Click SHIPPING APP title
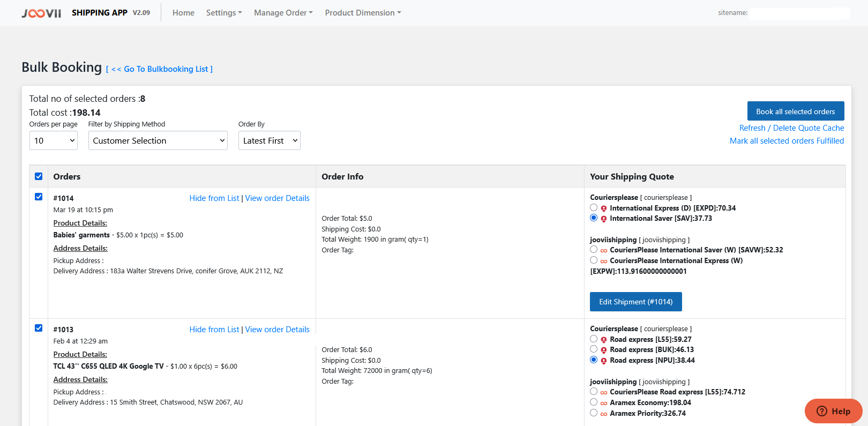Screen dimensions: 868x426 coord(100,13)
